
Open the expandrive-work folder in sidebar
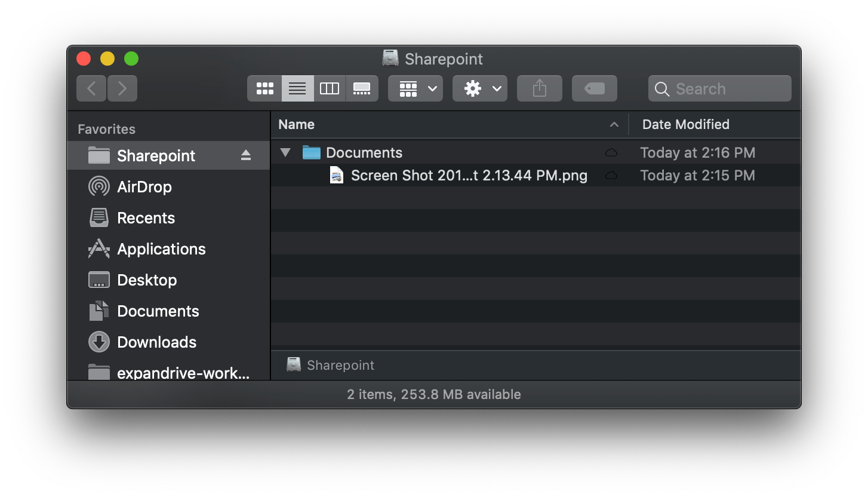click(x=168, y=372)
